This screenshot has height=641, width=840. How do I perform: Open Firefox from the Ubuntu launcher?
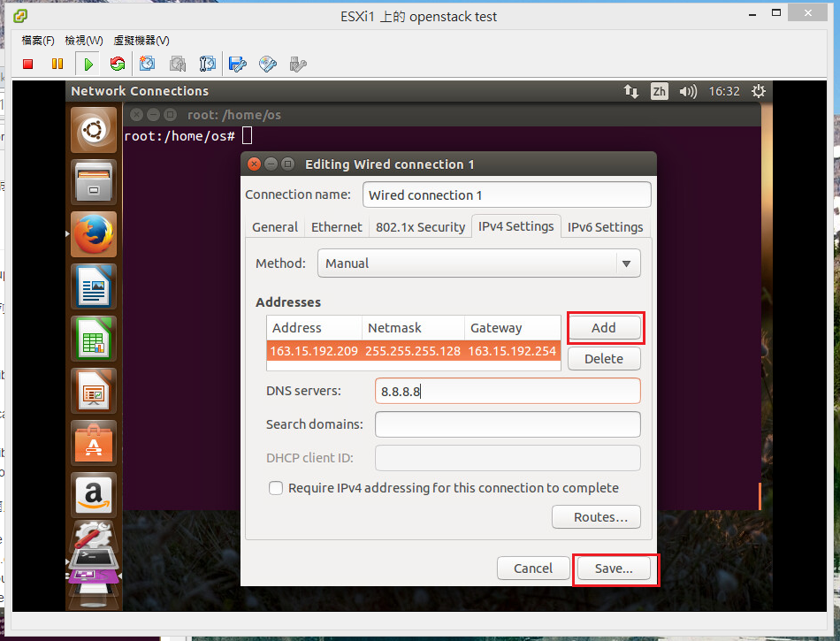[x=94, y=235]
